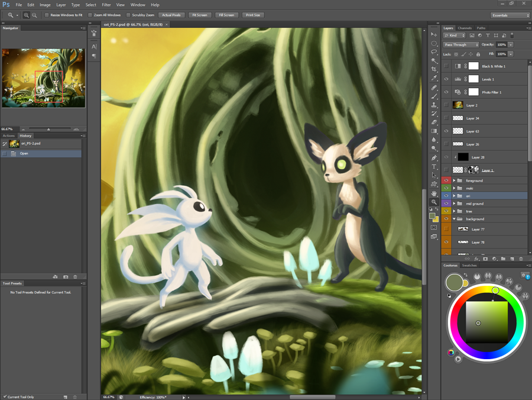This screenshot has height=400, width=532.
Task: Expand the tree layer group
Action: coord(454,211)
